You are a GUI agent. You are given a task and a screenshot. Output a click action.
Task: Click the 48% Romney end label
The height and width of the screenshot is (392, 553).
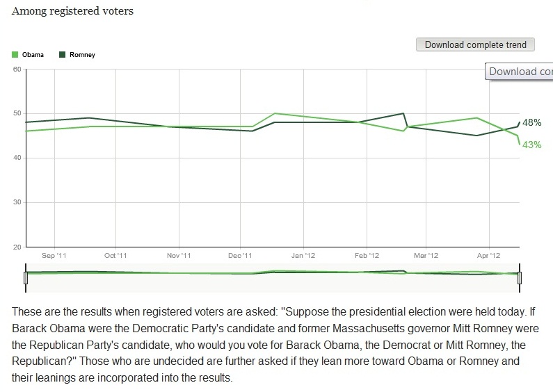coord(532,122)
